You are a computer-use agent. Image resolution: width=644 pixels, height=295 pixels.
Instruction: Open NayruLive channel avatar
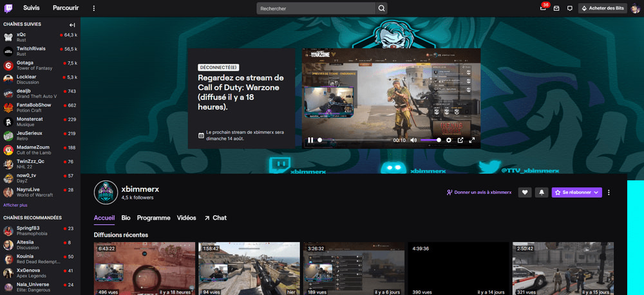pyautogui.click(x=8, y=193)
